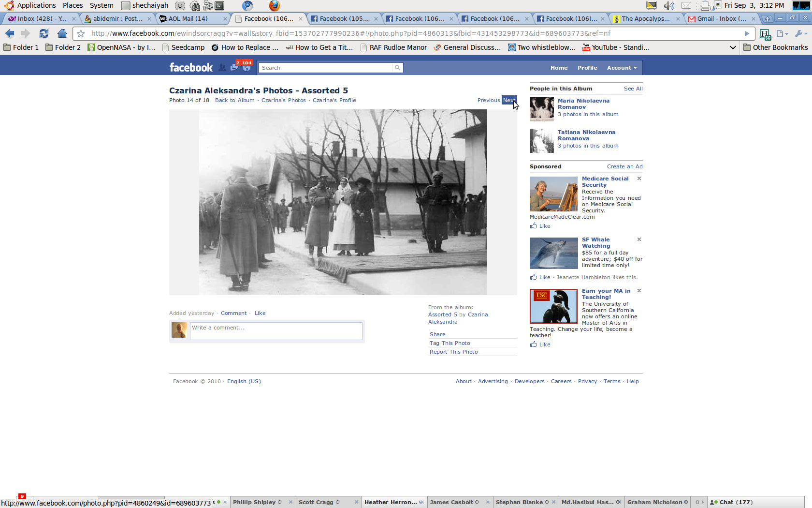The width and height of the screenshot is (812, 508).
Task: Click the volume speaker icon in system tray
Action: [668, 6]
